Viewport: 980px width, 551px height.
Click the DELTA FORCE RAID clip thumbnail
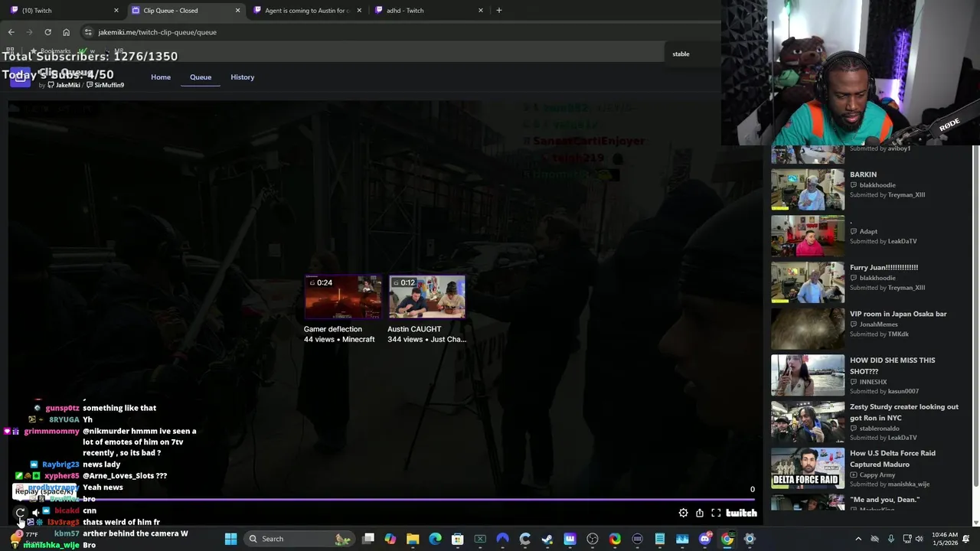pos(808,468)
